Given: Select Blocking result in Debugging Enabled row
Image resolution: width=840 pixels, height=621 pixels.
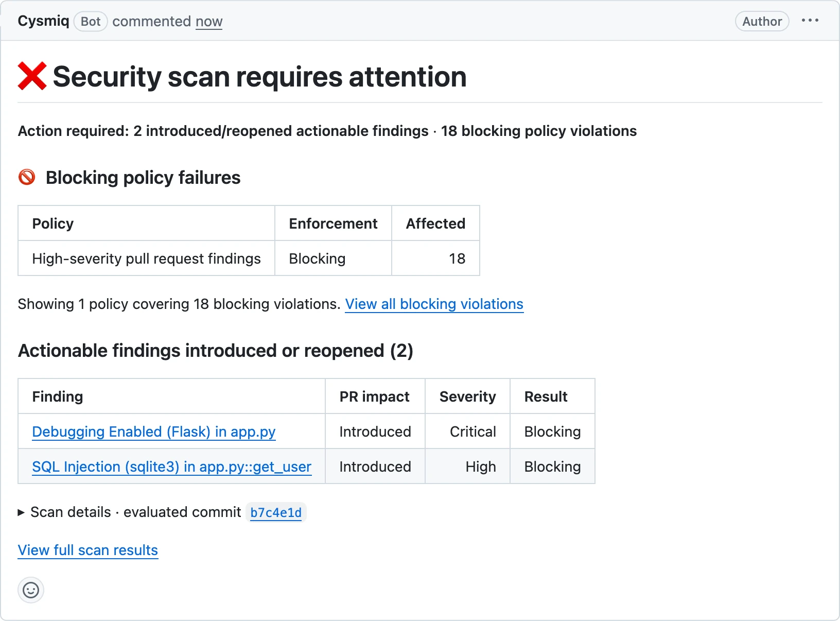Looking at the screenshot, I should point(552,432).
